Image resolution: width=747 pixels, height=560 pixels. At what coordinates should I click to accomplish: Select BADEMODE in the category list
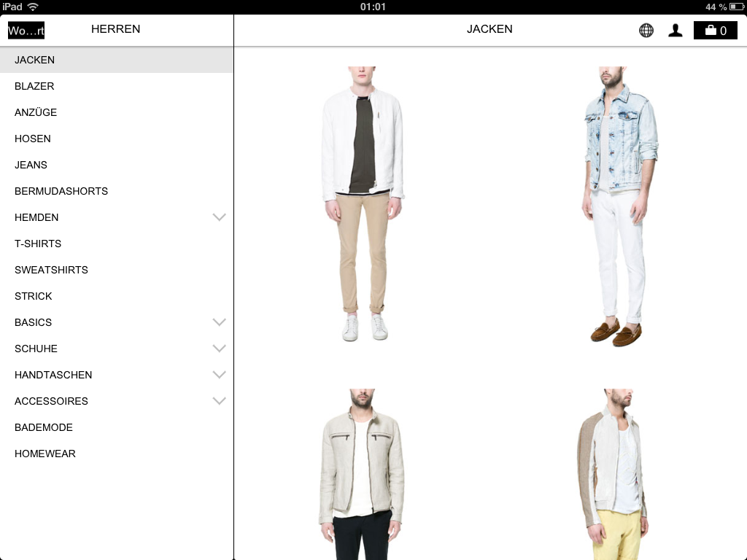click(44, 427)
